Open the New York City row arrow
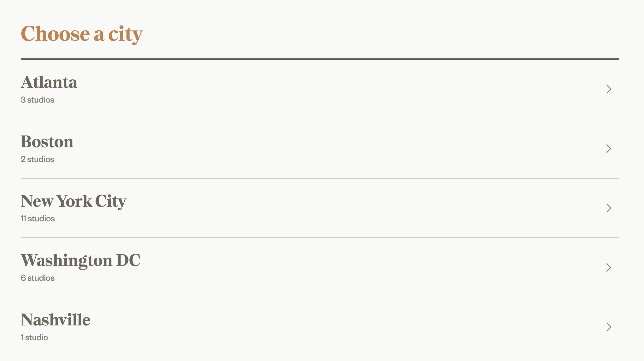The width and height of the screenshot is (644, 361). click(x=609, y=208)
